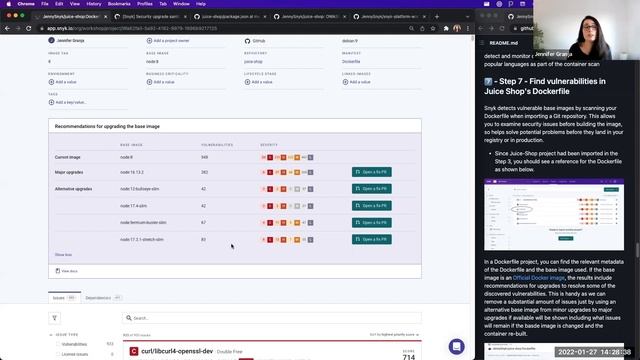Click the critical severity C badge on curl
Viewport: 640px width, 360px height.
[x=133, y=351]
